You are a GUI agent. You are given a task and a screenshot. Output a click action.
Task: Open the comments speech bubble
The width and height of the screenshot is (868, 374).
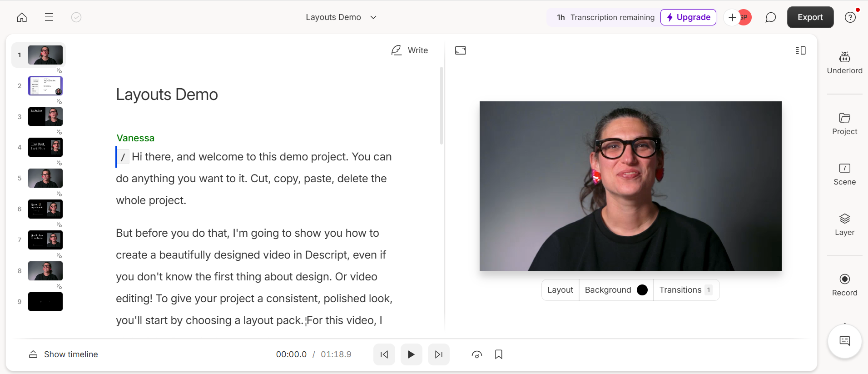770,17
